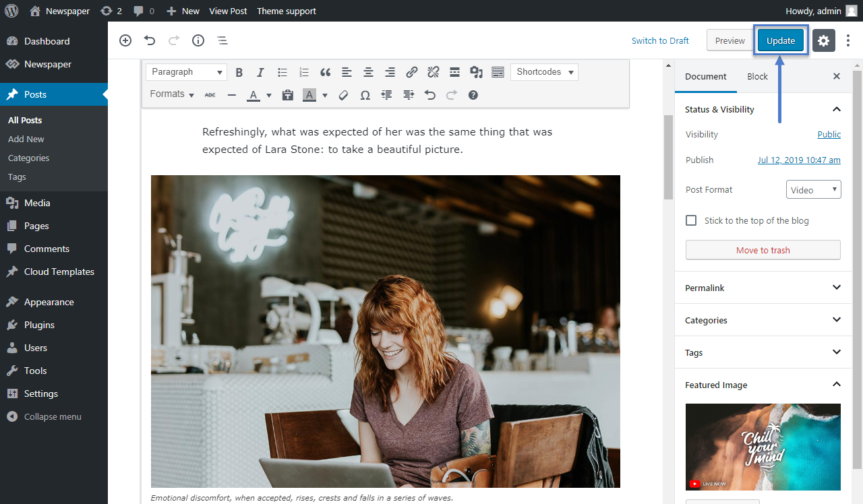Remove link with unlink icon
Screen dimensions: 863x504
pyautogui.click(x=434, y=72)
